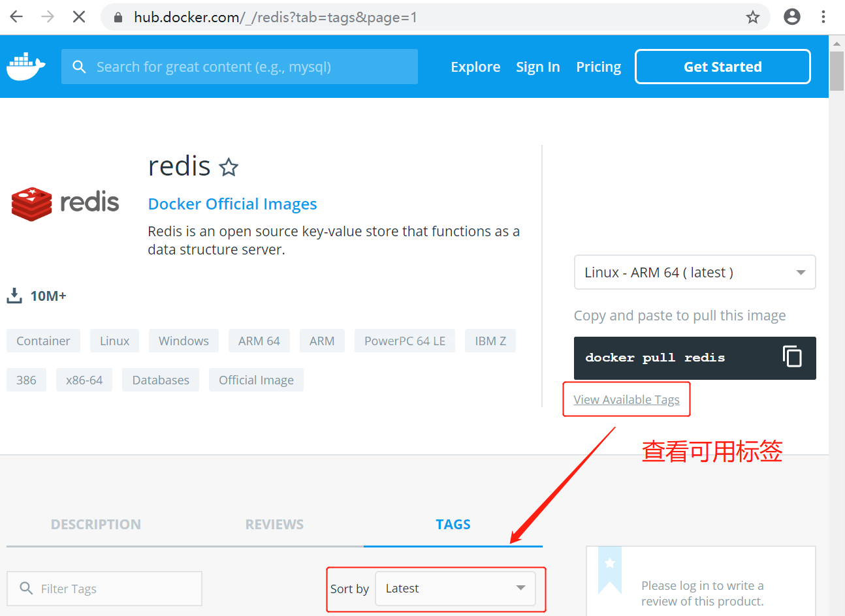Click the scrollbar up arrow
Viewport: 845px width, 616px height.
(837, 44)
